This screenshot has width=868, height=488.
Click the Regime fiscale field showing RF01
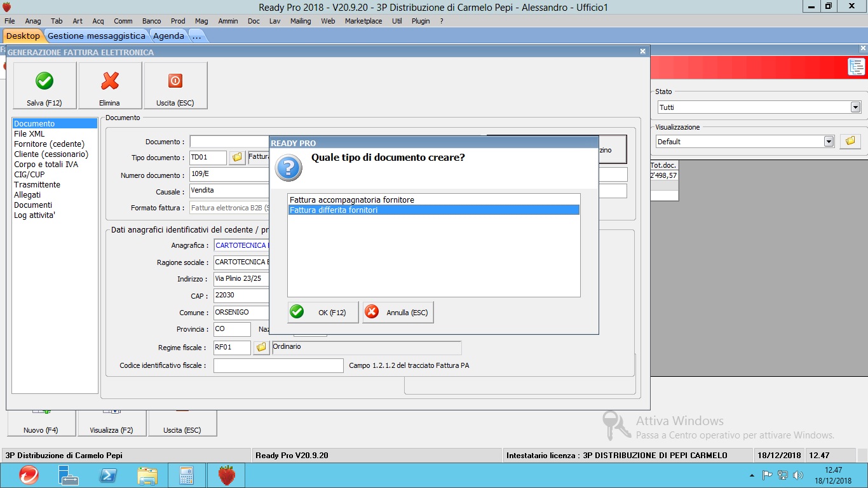click(x=232, y=348)
